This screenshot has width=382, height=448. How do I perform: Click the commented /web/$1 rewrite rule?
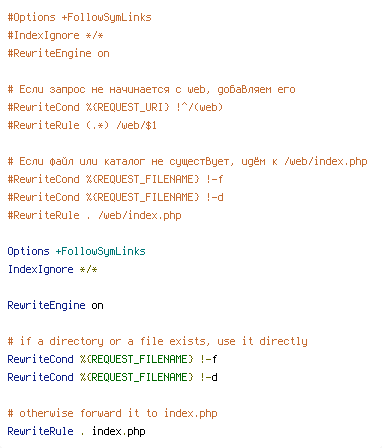(x=82, y=125)
